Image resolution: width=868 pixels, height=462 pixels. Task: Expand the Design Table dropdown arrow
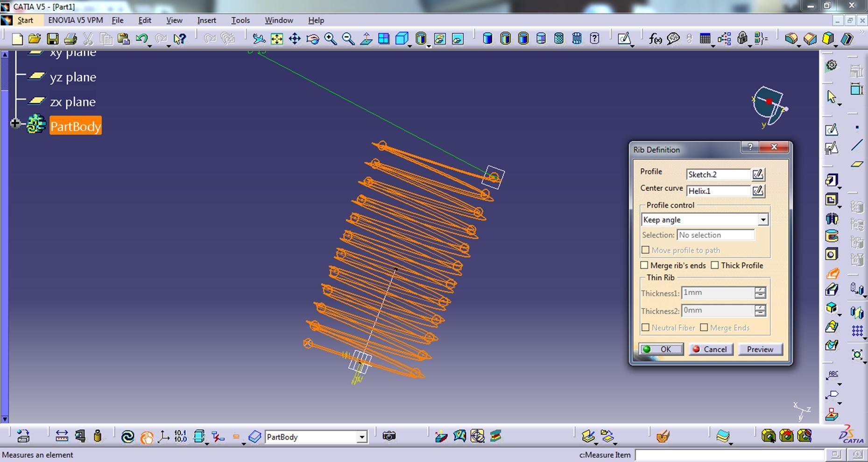point(713,46)
